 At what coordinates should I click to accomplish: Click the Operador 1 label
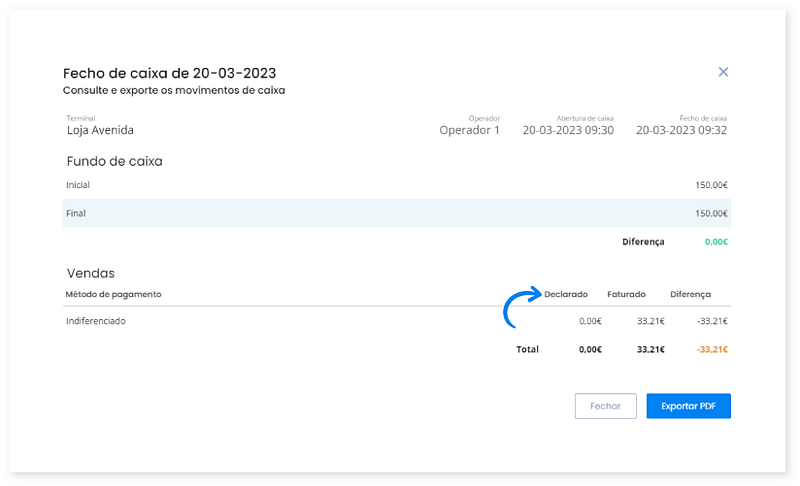point(469,130)
